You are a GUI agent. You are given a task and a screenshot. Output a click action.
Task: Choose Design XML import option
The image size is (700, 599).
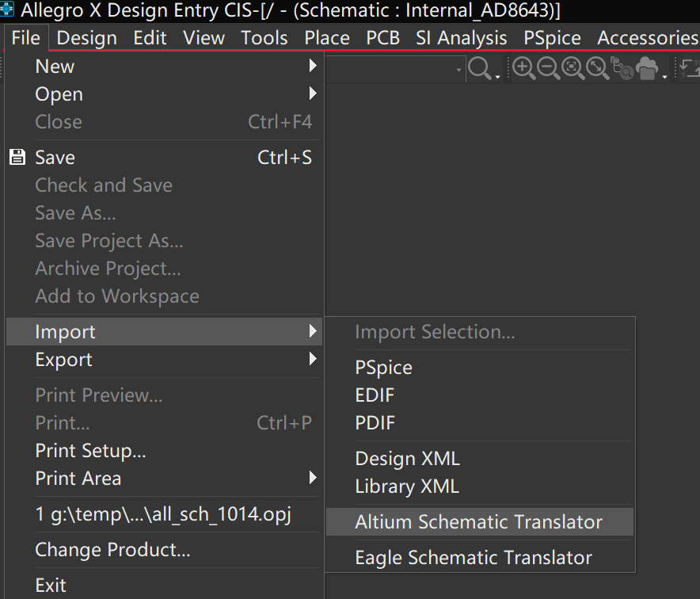(x=480, y=458)
